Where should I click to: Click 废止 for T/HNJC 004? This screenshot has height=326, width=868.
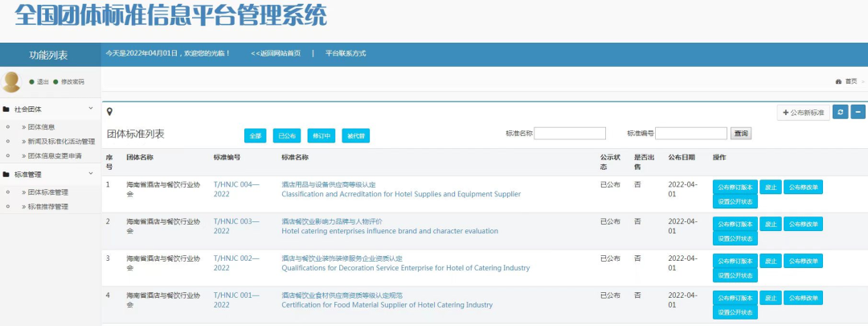[771, 188]
